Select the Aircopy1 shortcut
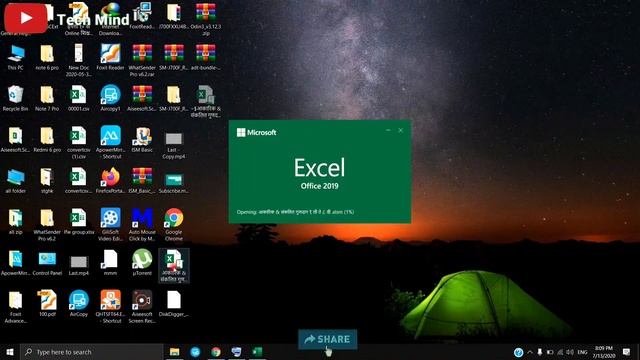The height and width of the screenshot is (360, 640). pos(110,98)
